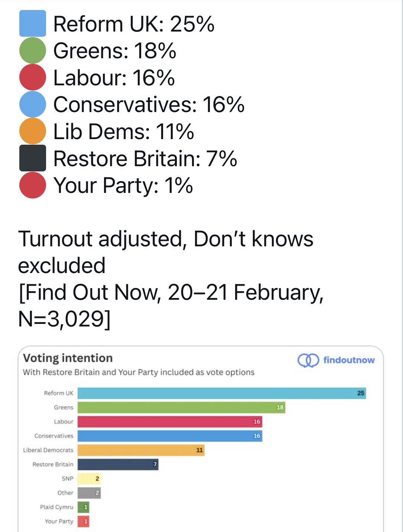Click the orange circle beside Lib Dems

point(33,131)
